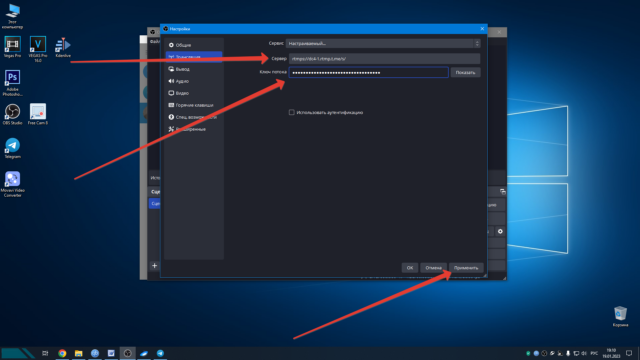The width and height of the screenshot is (640, 360).
Task: Open Free Cam 8 desktop icon
Action: 38,114
